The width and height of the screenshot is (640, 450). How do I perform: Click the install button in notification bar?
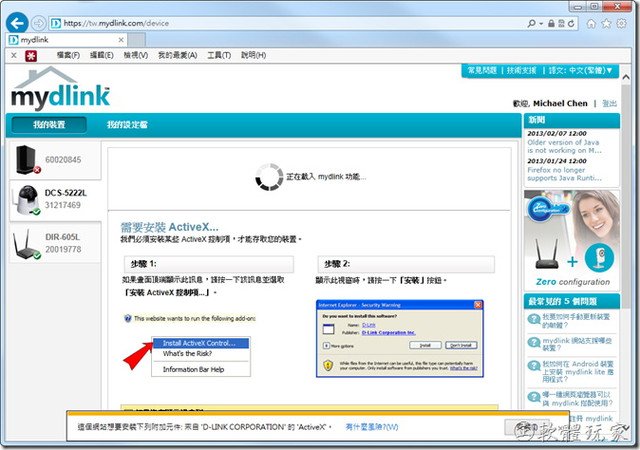(527, 427)
